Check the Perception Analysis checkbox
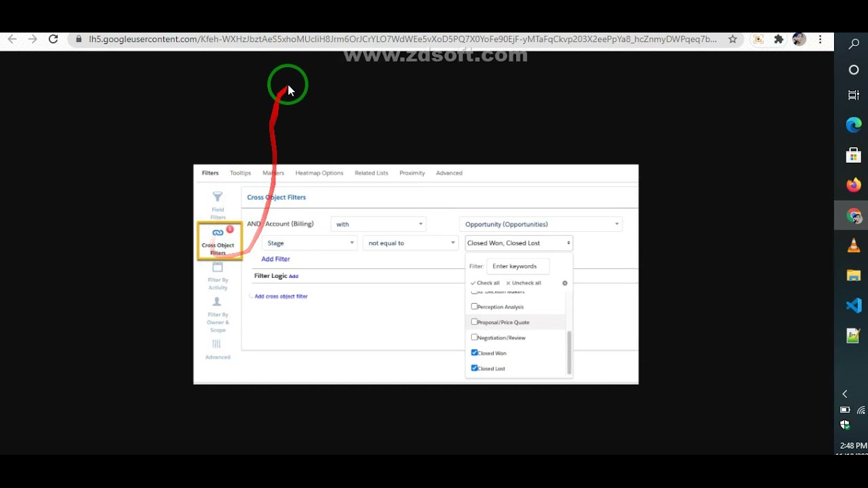 tap(474, 306)
